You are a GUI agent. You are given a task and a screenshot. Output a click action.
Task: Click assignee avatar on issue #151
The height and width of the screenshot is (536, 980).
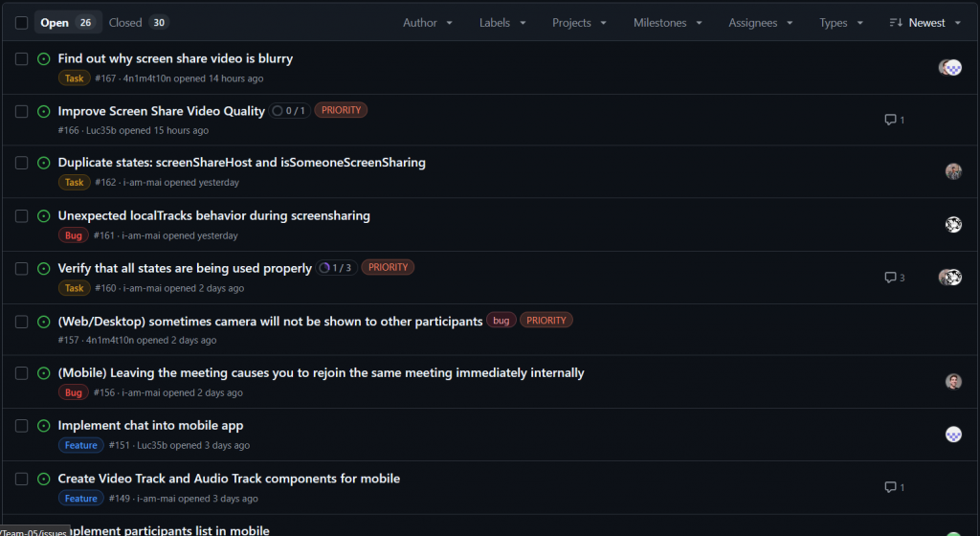pos(953,435)
